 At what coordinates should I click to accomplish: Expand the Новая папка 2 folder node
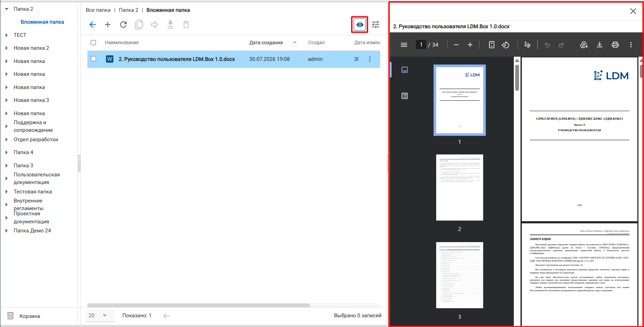pos(7,48)
